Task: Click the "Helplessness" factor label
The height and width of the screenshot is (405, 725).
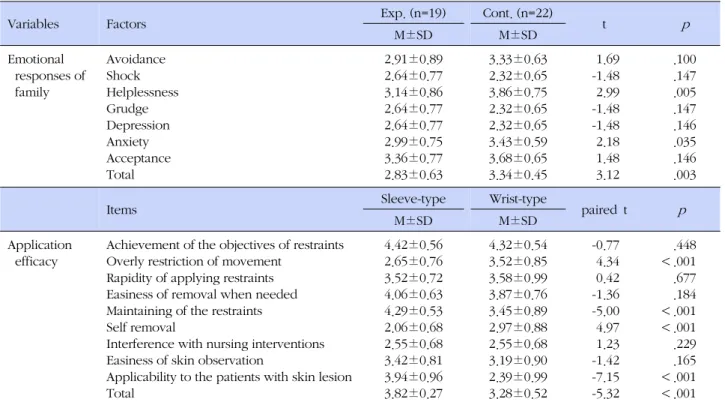Action: [x=142, y=92]
